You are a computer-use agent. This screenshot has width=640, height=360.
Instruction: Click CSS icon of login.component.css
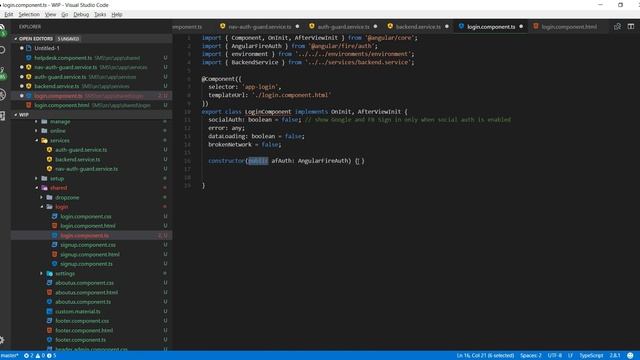coord(54,216)
